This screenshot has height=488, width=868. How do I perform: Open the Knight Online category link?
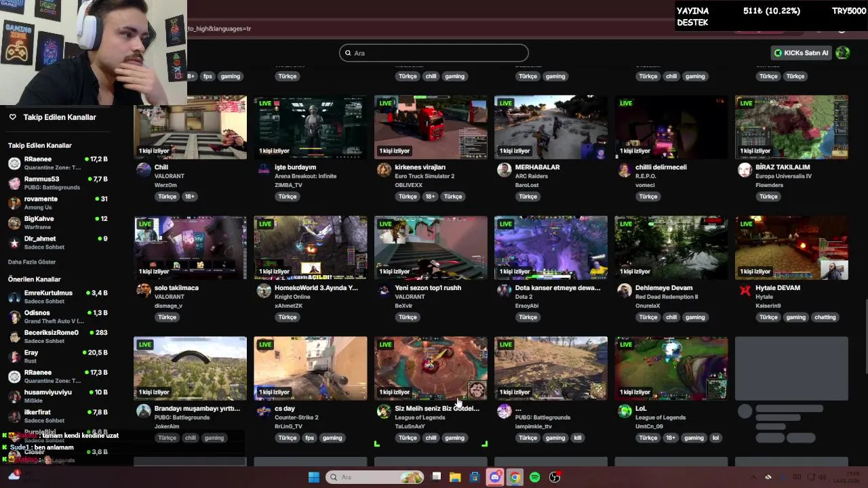point(293,297)
